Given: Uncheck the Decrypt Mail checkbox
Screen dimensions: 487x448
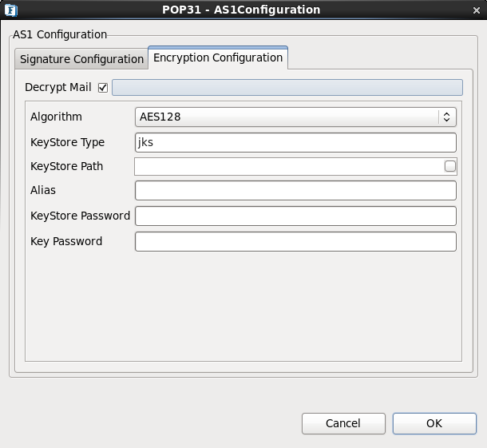Looking at the screenshot, I should 103,88.
